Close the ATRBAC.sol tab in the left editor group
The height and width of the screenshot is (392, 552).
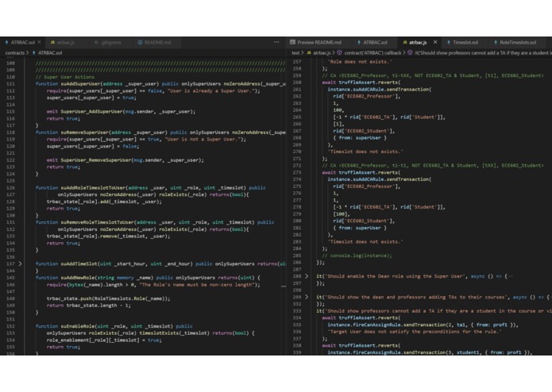coord(39,42)
